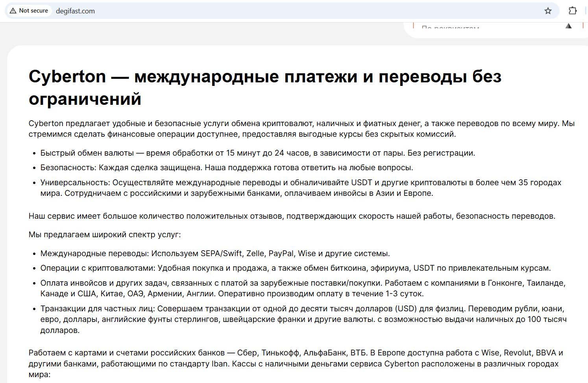
Task: Click the heading "Cyberton — международные платежи и переводы"
Action: (265, 87)
